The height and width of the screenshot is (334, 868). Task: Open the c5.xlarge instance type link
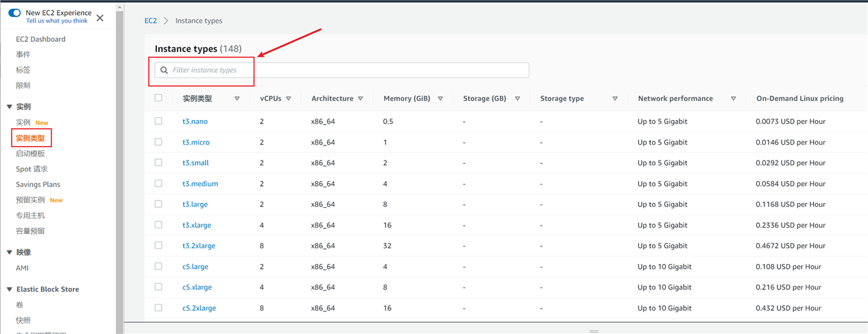point(197,287)
